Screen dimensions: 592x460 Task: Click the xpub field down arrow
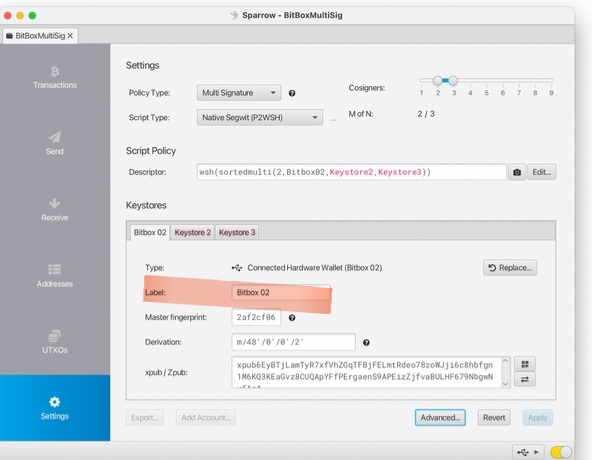point(506,384)
